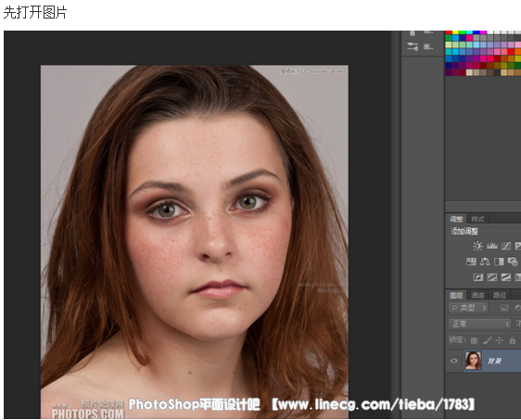Screen dimensions: 521x420
Task: Lock transparent pixels of the layer
Action: click(474, 340)
